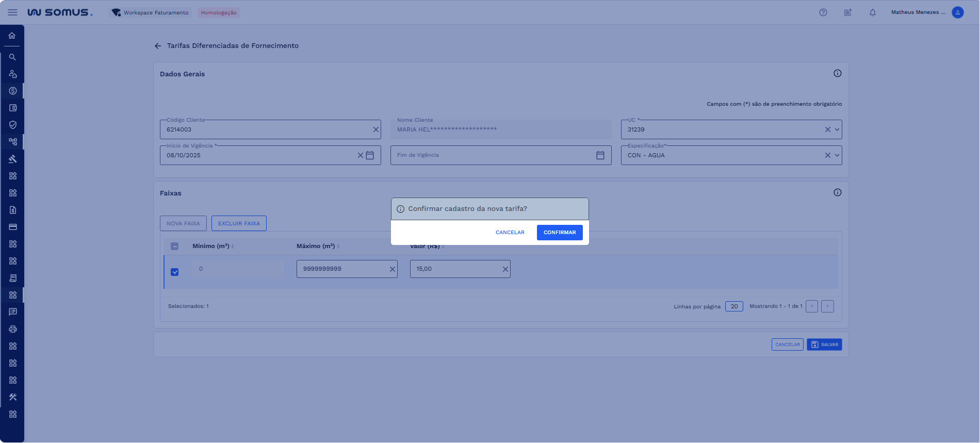Clear the Código Cliente field

point(375,129)
